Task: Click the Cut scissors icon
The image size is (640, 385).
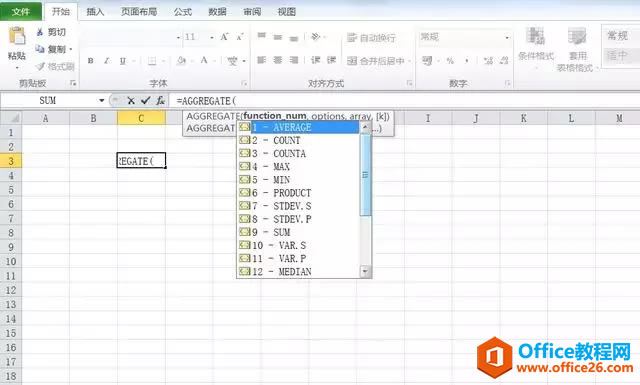Action: point(40,32)
